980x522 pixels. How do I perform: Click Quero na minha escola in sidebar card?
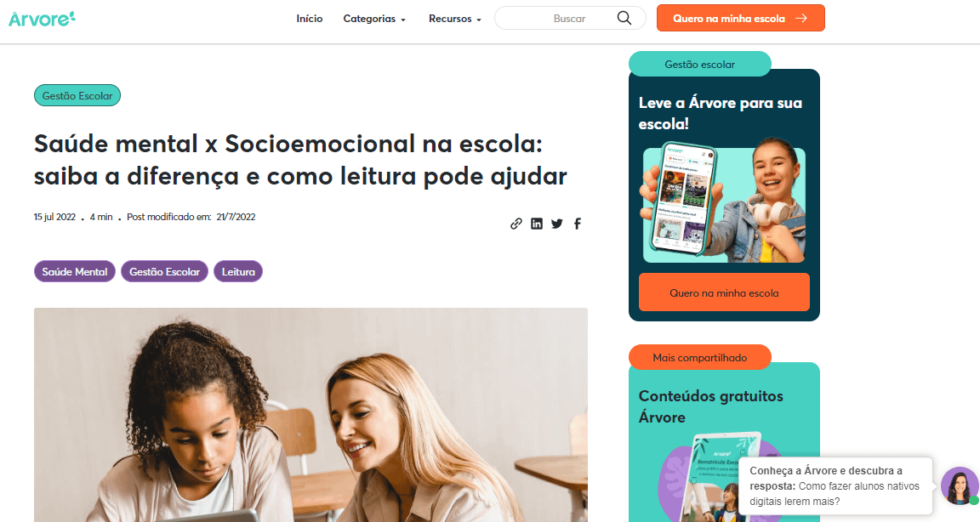coord(724,292)
